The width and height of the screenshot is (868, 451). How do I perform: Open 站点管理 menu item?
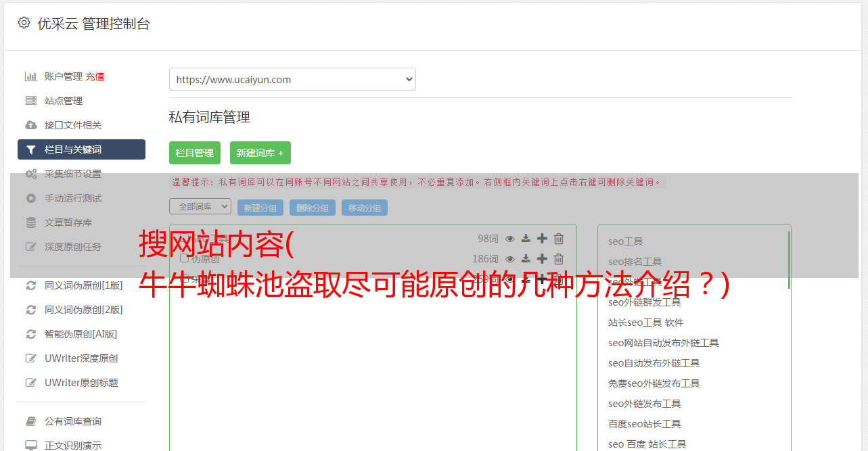(x=64, y=101)
